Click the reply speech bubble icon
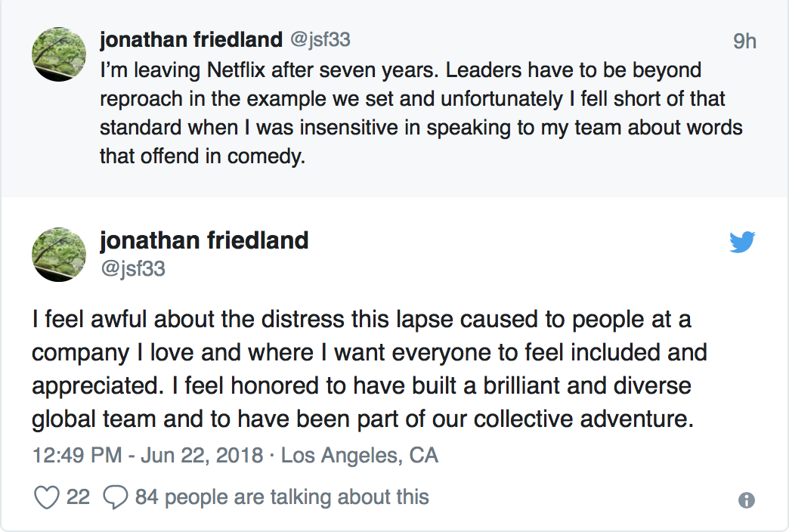 pyautogui.click(x=115, y=497)
